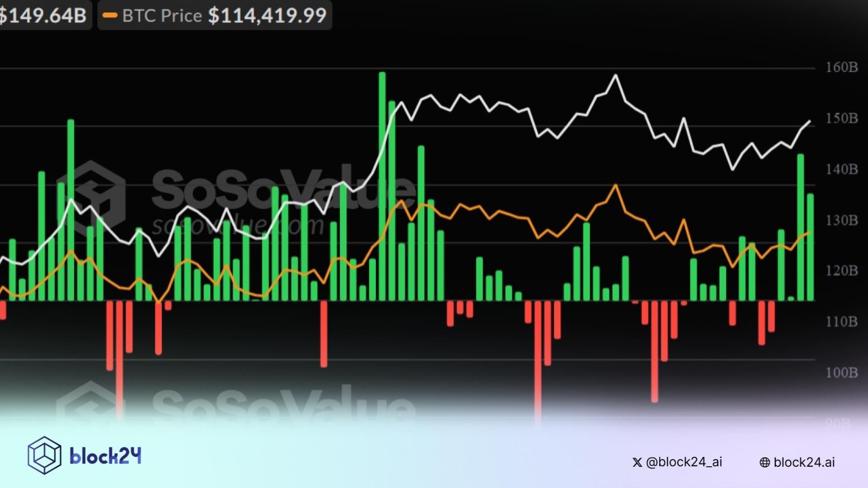Open the @block24_ai profile link

point(673,462)
